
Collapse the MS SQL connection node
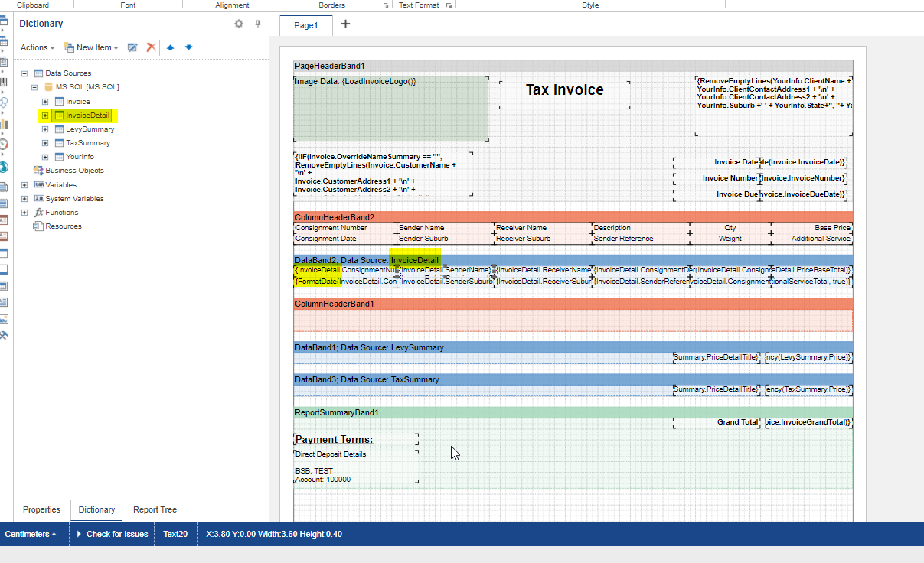coord(35,87)
